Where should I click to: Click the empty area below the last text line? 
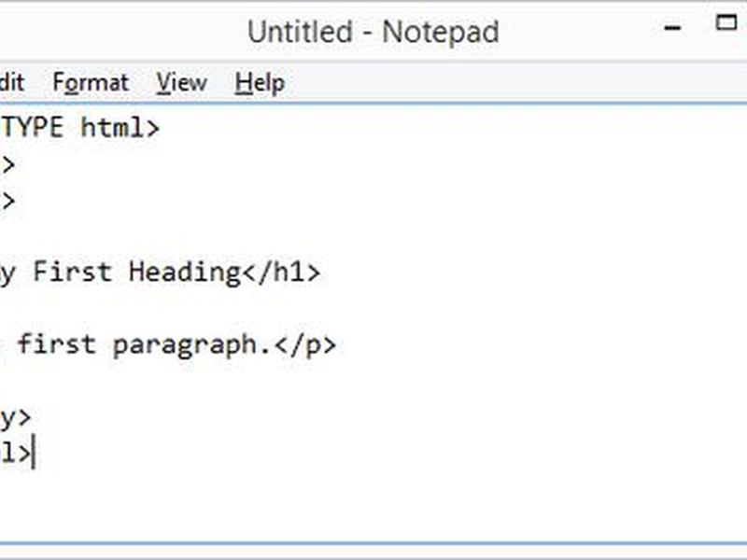[373, 507]
